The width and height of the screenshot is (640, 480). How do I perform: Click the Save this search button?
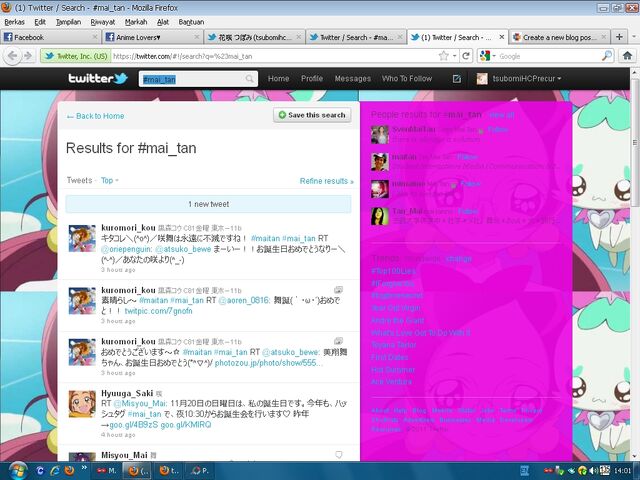[x=312, y=115]
